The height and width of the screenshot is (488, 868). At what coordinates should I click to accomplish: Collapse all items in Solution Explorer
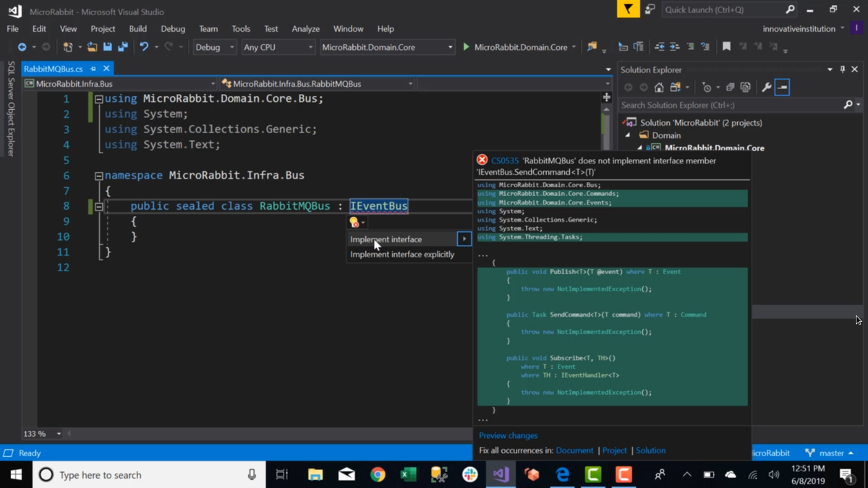click(x=730, y=87)
